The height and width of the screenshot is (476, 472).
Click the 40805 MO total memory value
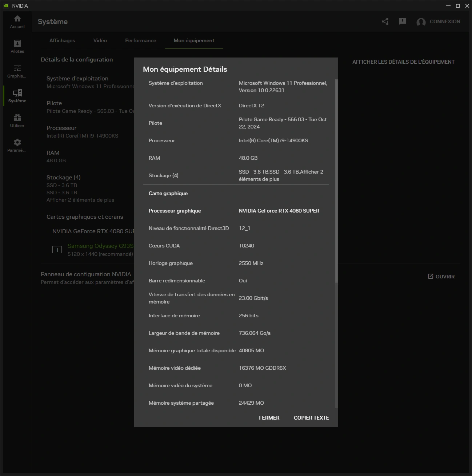251,350
